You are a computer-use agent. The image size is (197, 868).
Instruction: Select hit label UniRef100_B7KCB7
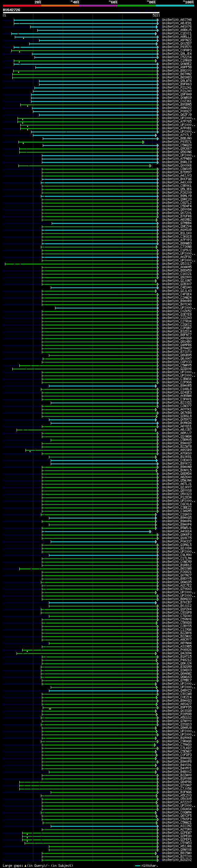tap(177, 603)
